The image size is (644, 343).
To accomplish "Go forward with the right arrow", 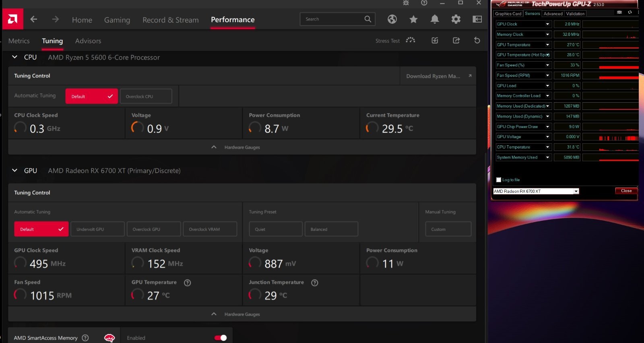I will click(x=56, y=19).
